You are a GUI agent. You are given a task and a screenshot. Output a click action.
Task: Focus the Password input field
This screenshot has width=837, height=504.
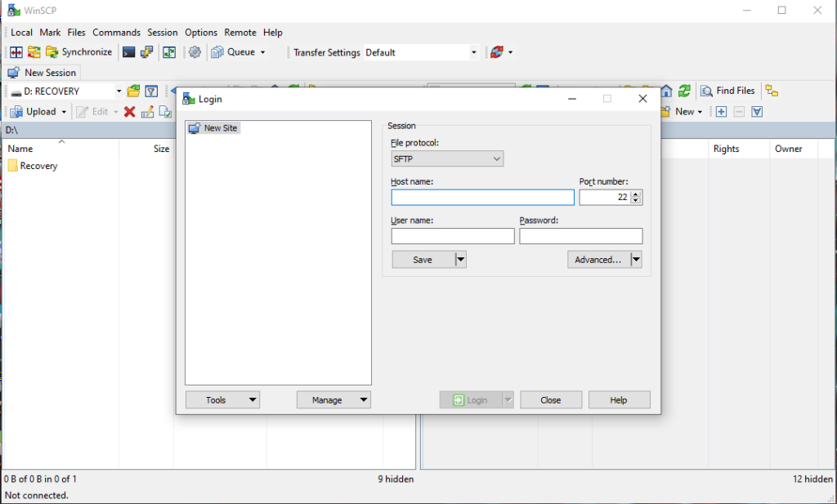pyautogui.click(x=581, y=236)
